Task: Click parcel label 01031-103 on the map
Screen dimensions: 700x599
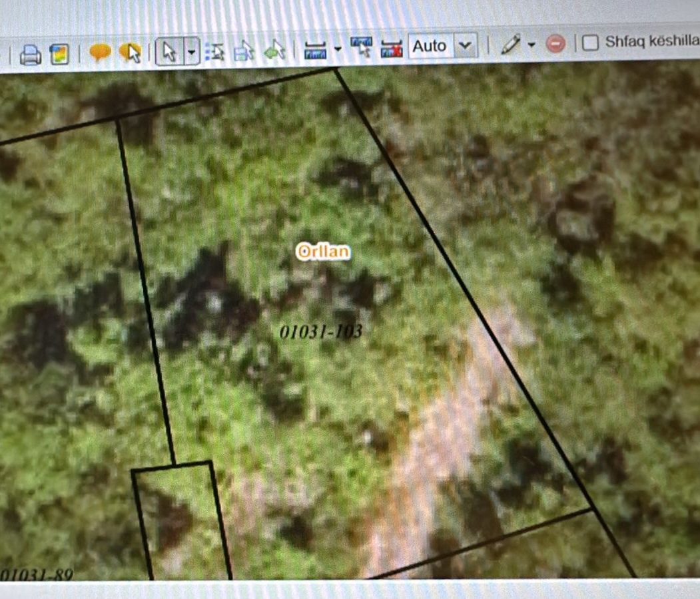Action: (x=321, y=331)
